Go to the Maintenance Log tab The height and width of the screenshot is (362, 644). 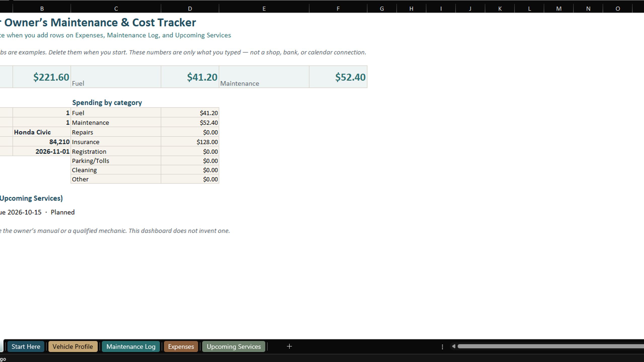(x=131, y=346)
